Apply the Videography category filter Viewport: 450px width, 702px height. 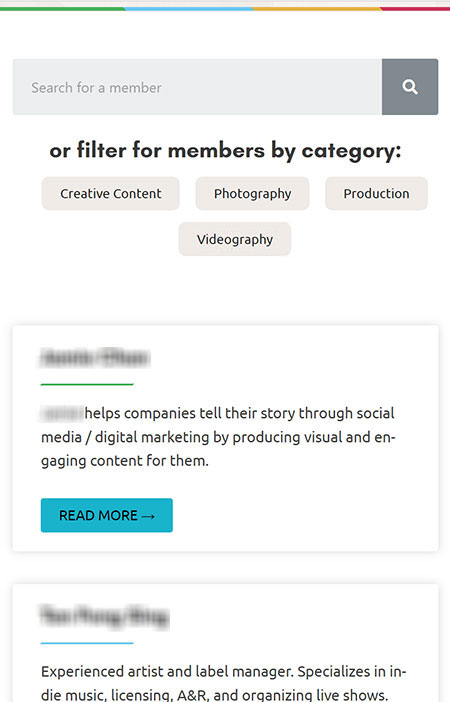point(235,239)
